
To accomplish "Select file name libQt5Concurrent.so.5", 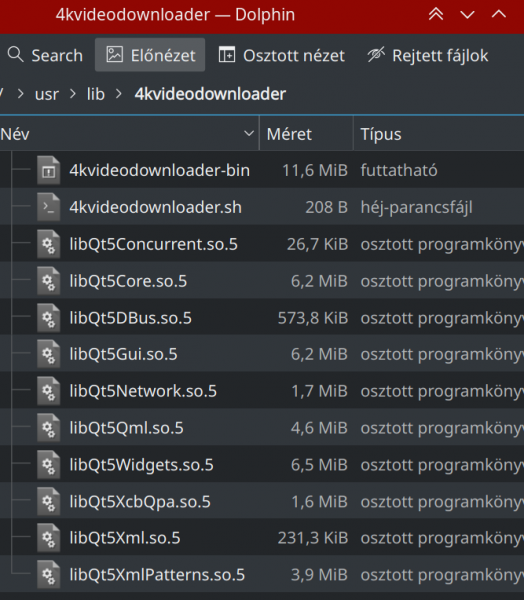I will pos(153,244).
